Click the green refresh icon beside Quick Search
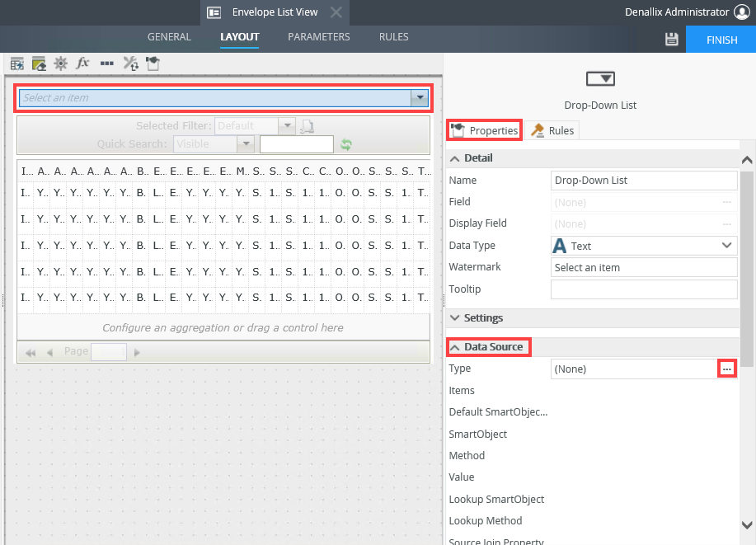Viewport: 756px width, 545px height. pos(346,144)
